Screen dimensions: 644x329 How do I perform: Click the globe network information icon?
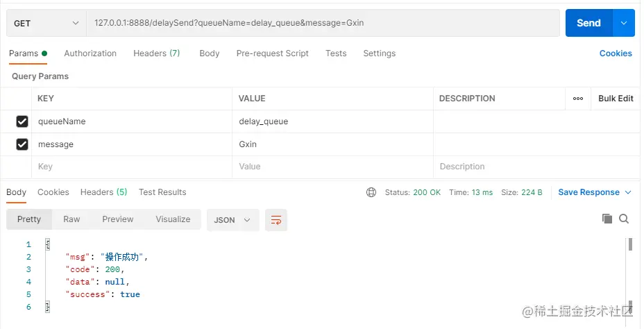click(371, 192)
